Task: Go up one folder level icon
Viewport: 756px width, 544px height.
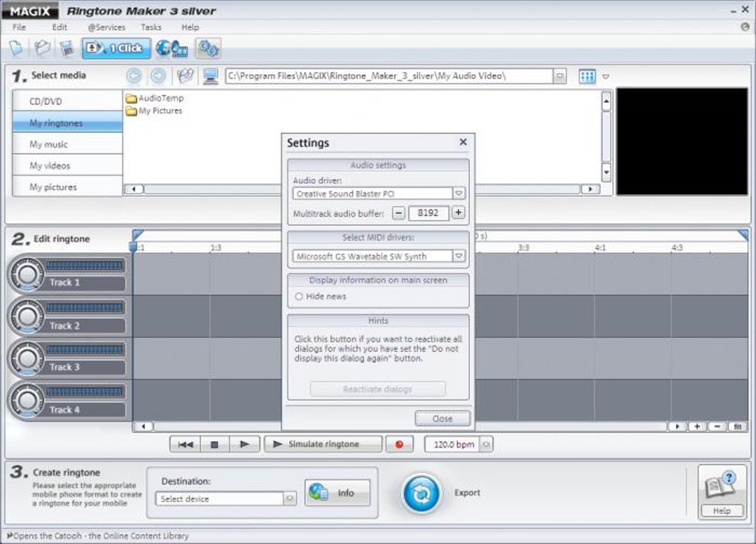Action: [185, 76]
